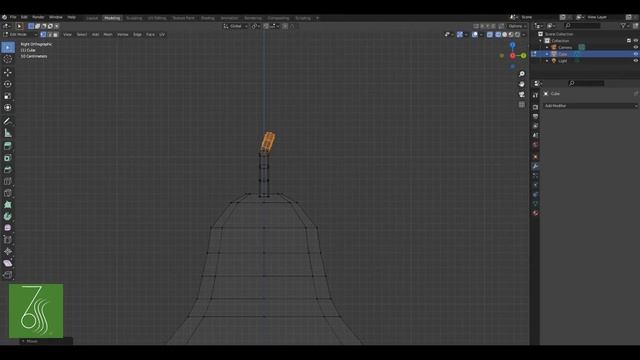Enable face select mode
The image size is (640, 360).
[x=56, y=35]
